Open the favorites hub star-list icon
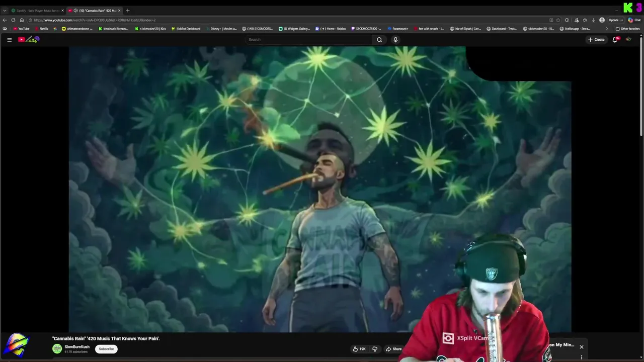 [x=585, y=20]
